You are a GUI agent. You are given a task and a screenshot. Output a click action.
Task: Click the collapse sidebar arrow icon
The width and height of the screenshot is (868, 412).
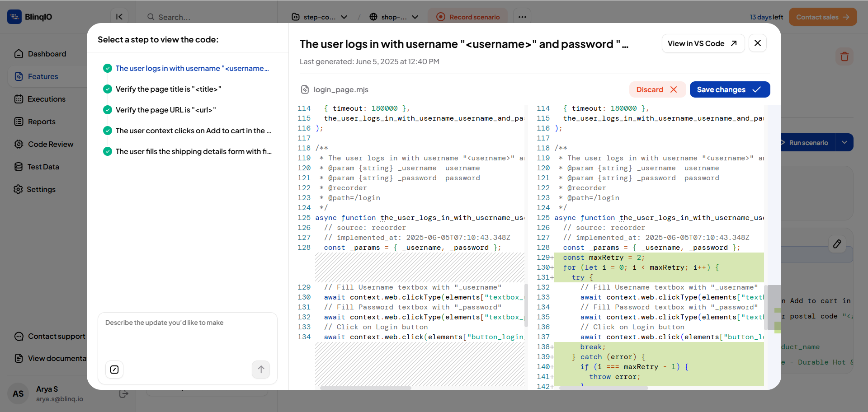point(119,17)
